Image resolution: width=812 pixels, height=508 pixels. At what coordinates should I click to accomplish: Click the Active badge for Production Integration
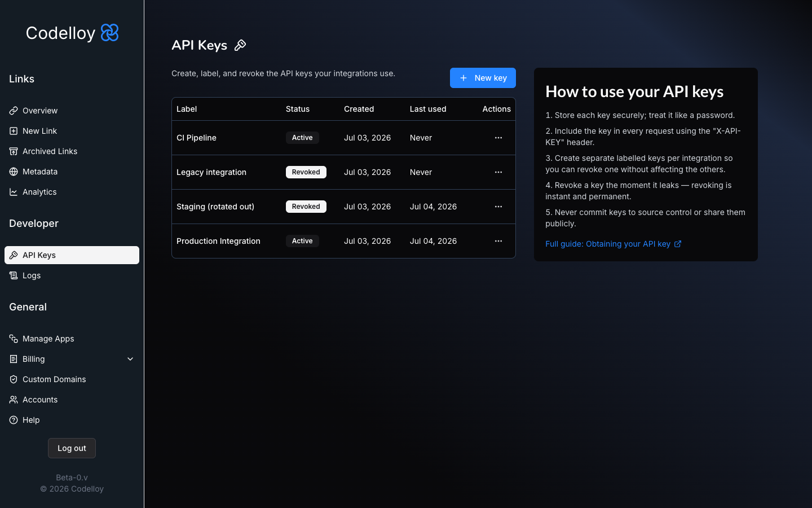click(302, 241)
